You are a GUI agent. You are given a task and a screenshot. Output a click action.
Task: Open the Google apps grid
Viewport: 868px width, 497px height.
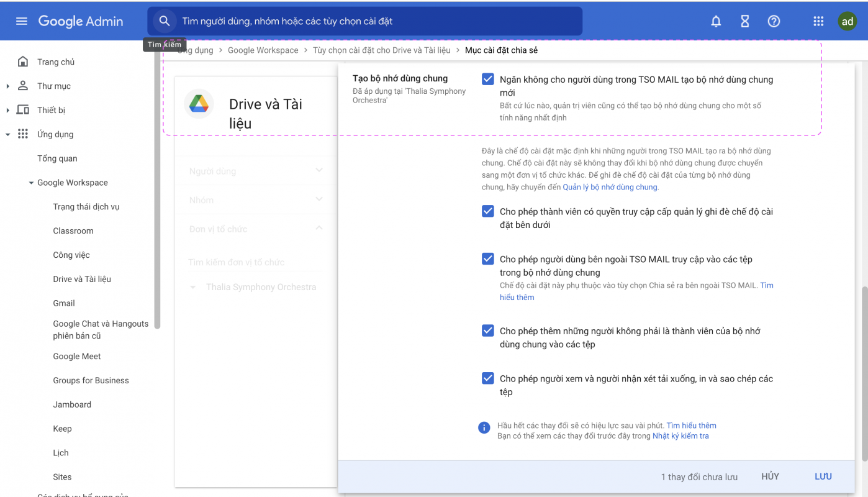(x=818, y=22)
